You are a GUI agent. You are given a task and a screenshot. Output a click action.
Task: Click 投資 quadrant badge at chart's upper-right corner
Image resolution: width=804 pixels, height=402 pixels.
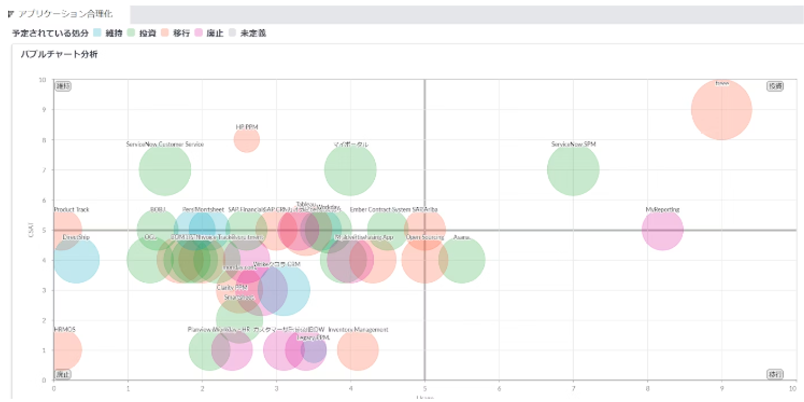775,86
